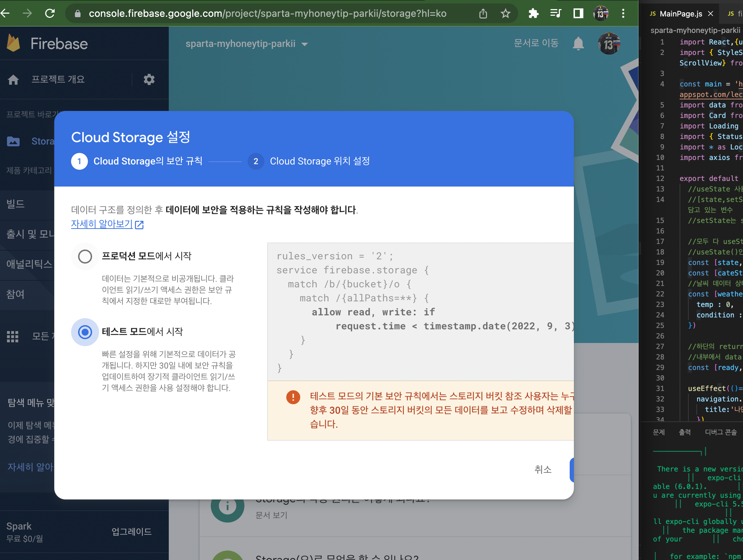
Task: Open the 출력 panel tab
Action: click(x=685, y=432)
